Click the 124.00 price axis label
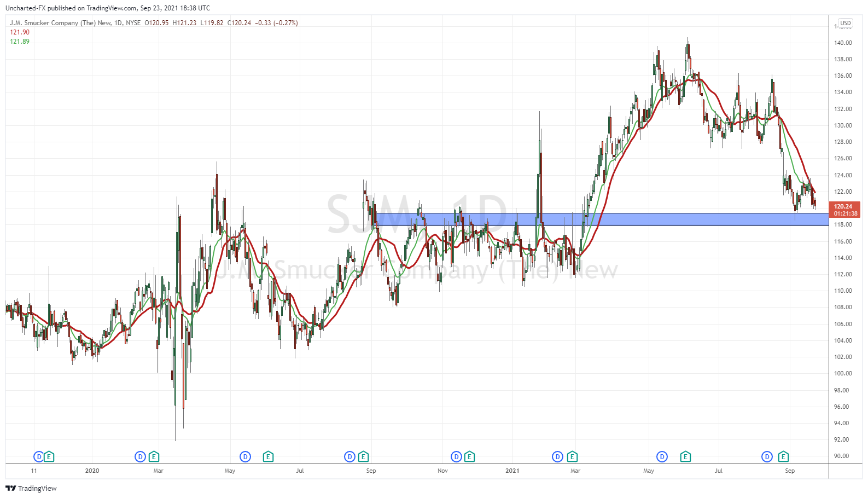The height and width of the screenshot is (498, 868). coord(843,175)
